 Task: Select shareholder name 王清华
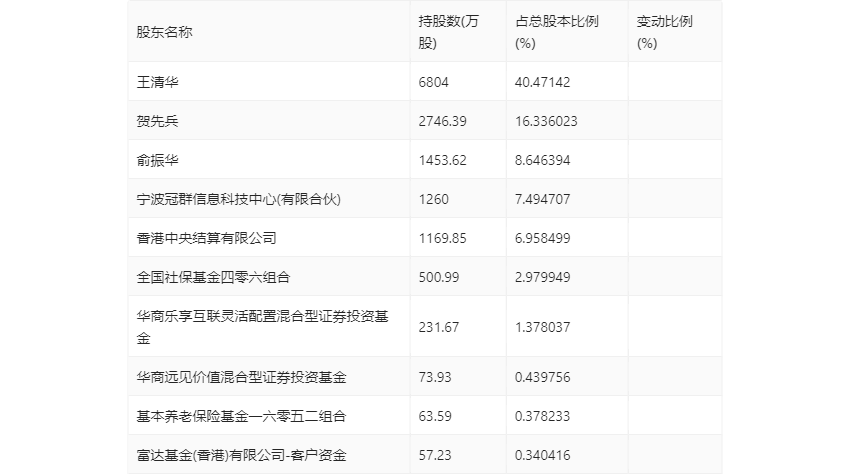pos(157,82)
